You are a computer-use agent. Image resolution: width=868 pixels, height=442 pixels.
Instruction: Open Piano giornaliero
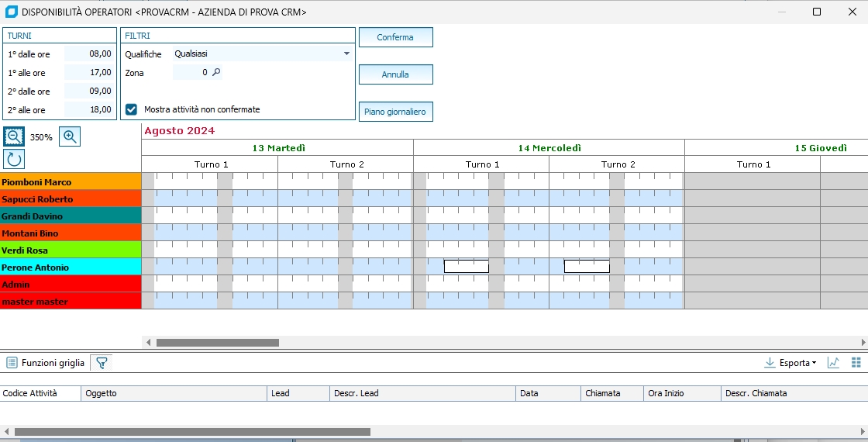point(395,112)
